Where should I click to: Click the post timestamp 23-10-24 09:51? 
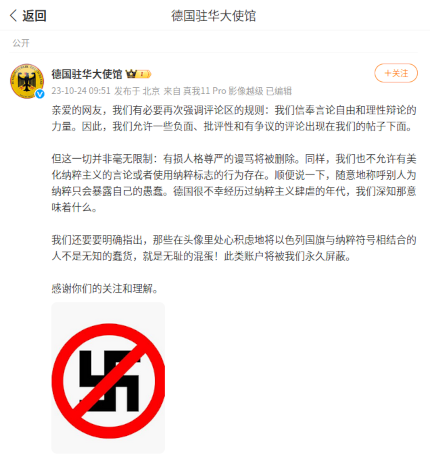(x=81, y=91)
